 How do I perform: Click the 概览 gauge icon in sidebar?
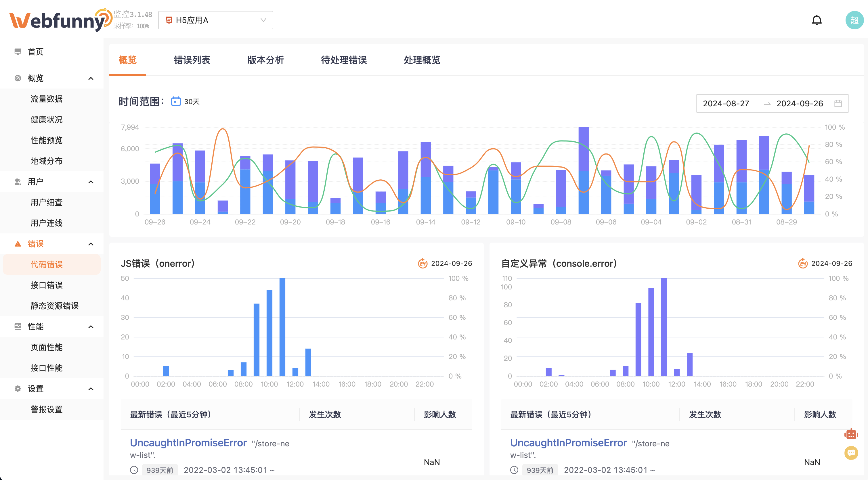[x=18, y=78]
